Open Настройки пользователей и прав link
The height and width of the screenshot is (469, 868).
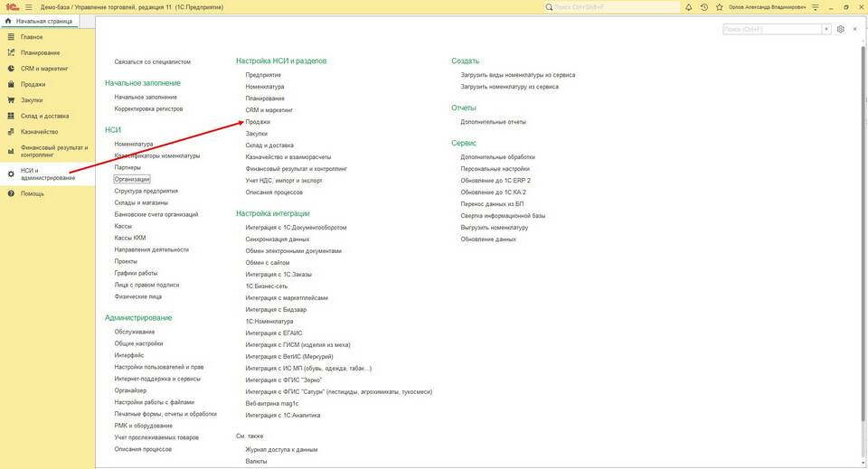[159, 367]
